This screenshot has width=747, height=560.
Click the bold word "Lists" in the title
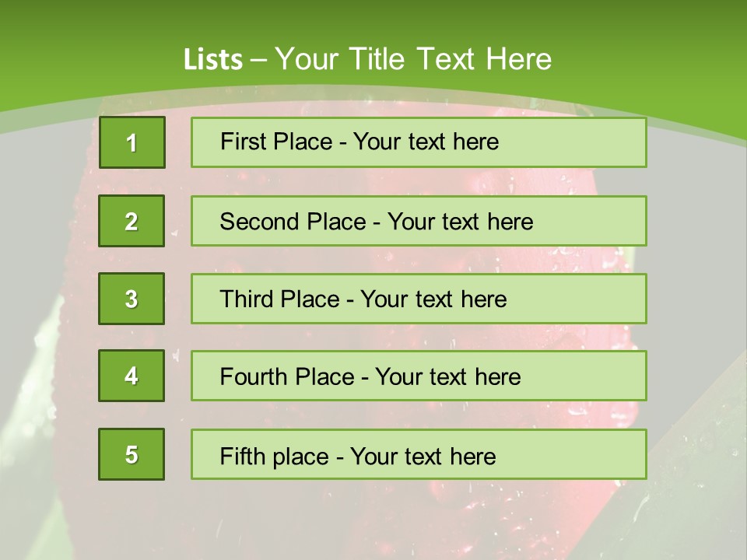[x=212, y=59]
